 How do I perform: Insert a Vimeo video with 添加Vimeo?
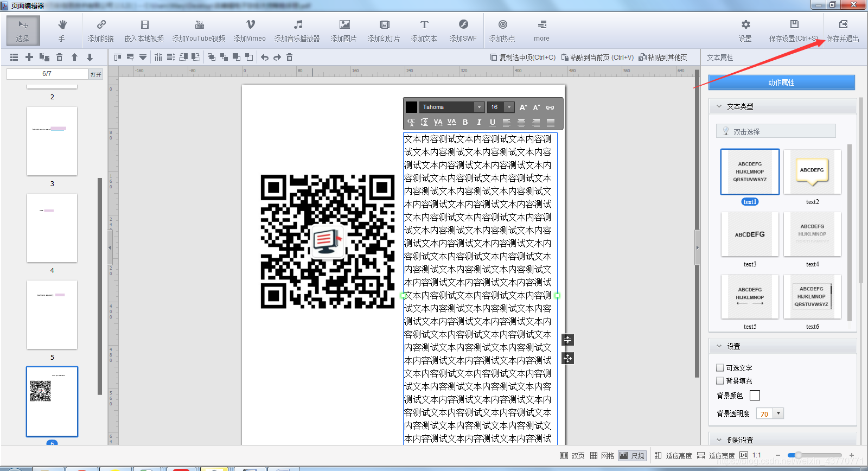pyautogui.click(x=250, y=30)
